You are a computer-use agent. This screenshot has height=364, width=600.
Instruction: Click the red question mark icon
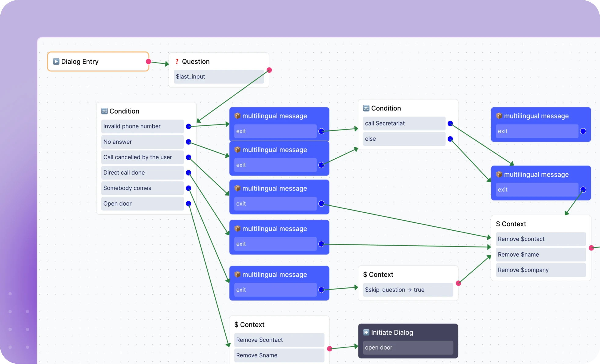pyautogui.click(x=177, y=61)
